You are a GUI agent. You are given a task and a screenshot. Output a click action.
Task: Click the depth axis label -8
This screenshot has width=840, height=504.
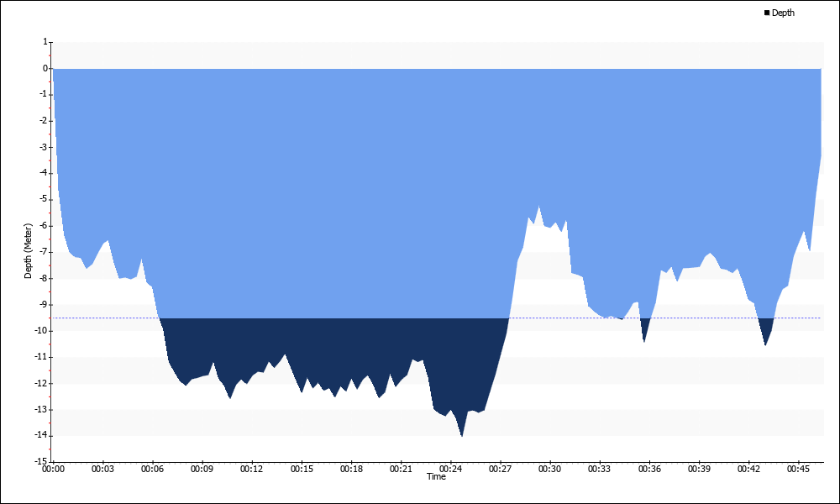[x=44, y=278]
